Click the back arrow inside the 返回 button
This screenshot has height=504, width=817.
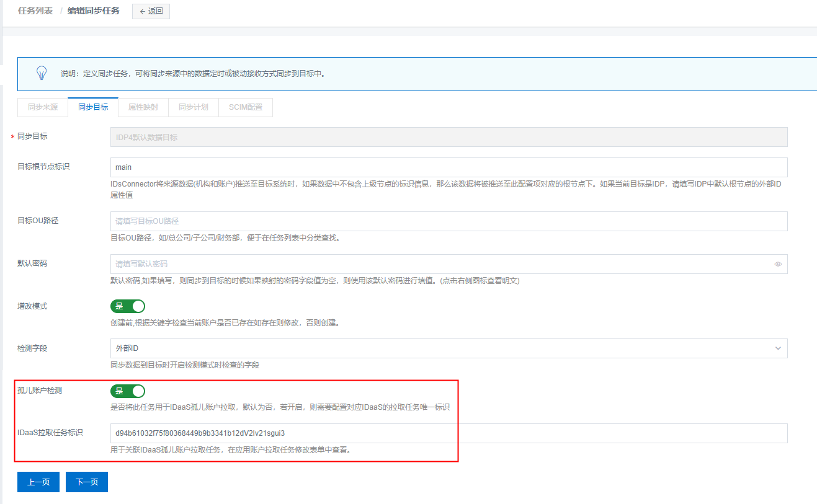141,11
